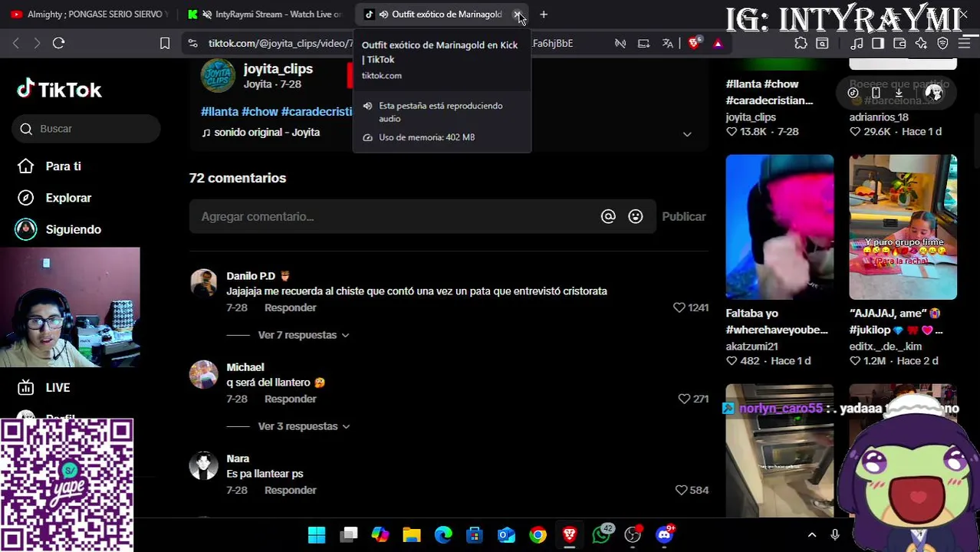Reply to Danilo P.D's comment

coord(290,307)
